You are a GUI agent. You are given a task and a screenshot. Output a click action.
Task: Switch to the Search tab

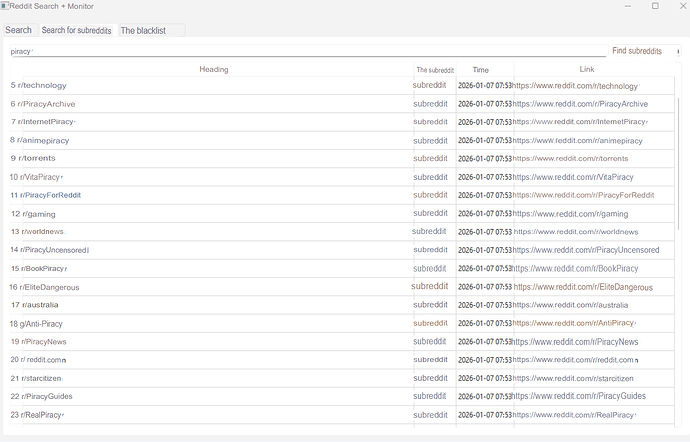[x=18, y=30]
